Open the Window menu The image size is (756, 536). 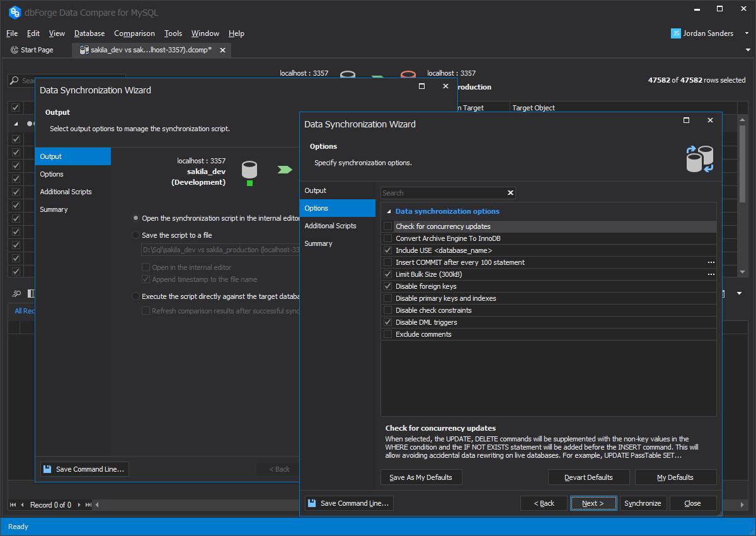205,33
